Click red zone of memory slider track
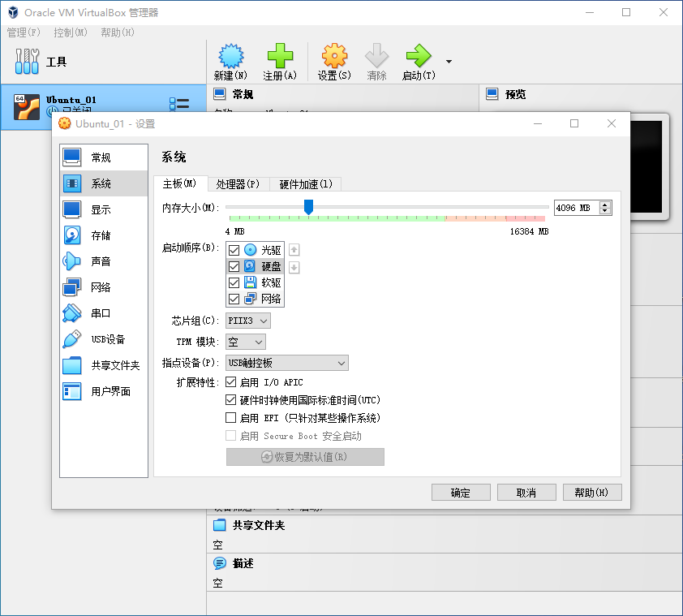Screen dimensions: 683x616 click(526, 218)
